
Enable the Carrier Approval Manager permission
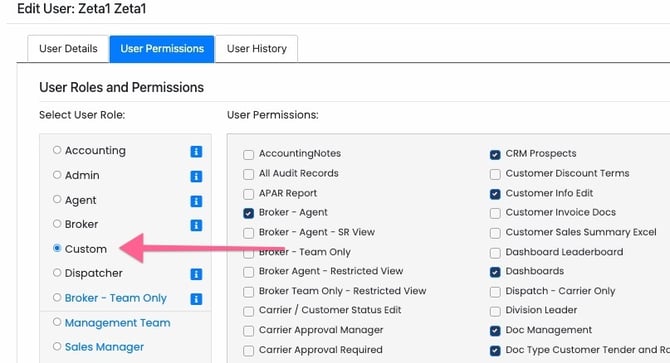click(248, 331)
